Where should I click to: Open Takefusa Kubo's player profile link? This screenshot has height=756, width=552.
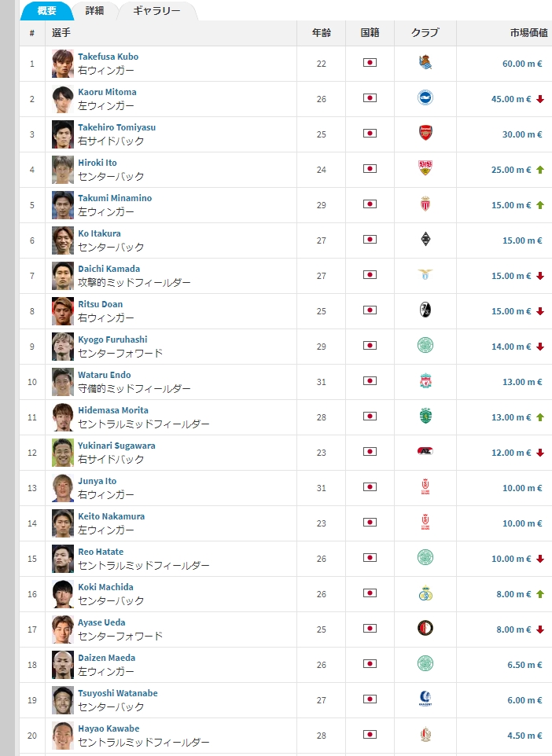[108, 57]
